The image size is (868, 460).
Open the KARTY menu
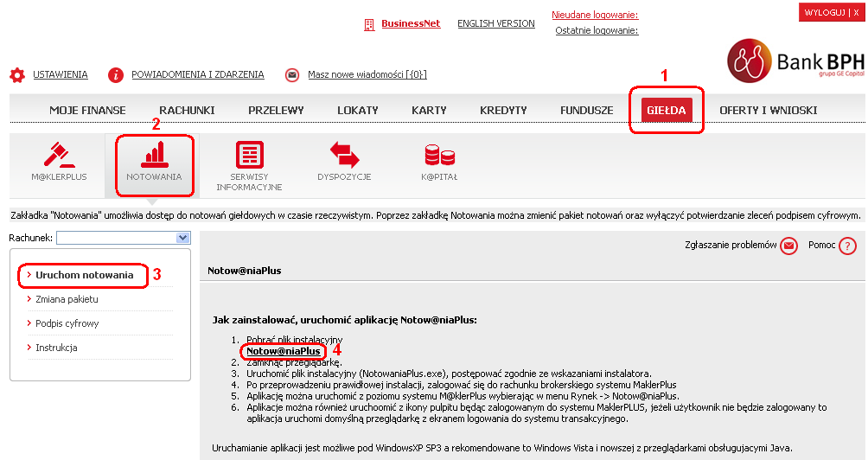click(429, 110)
